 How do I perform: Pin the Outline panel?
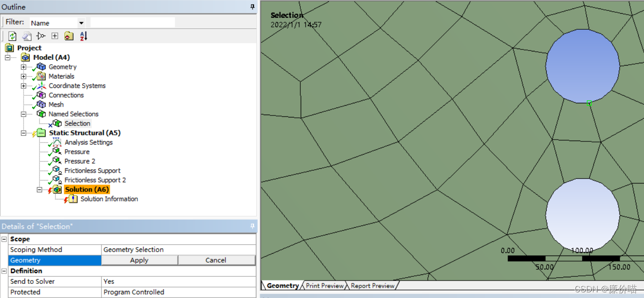click(x=253, y=7)
